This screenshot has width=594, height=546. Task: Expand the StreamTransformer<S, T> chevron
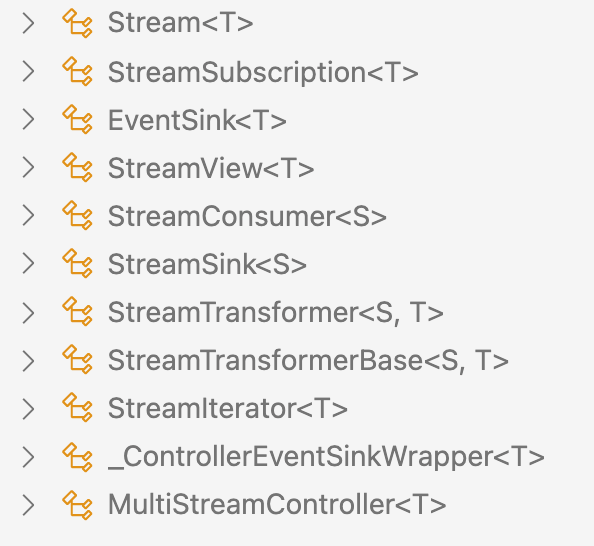[28, 313]
